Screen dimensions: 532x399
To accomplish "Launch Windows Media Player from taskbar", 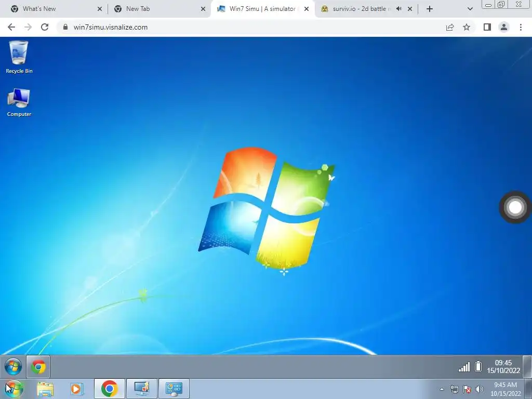I will [x=77, y=389].
